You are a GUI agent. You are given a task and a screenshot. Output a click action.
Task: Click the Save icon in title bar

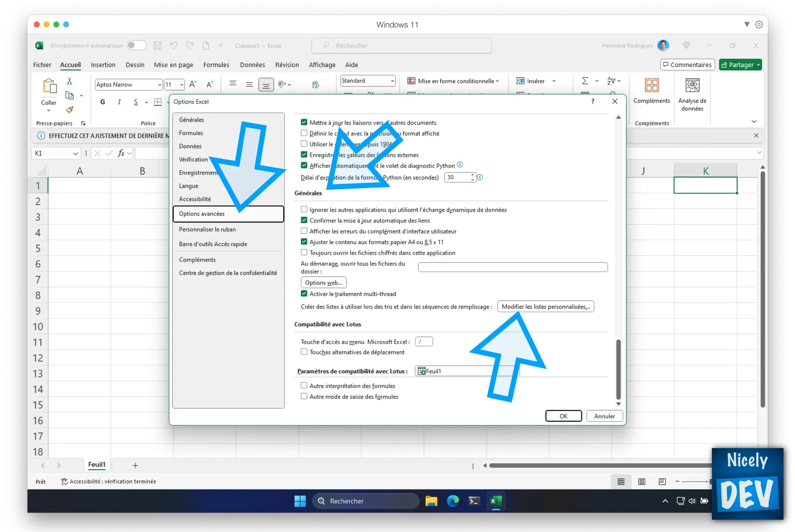pos(157,45)
